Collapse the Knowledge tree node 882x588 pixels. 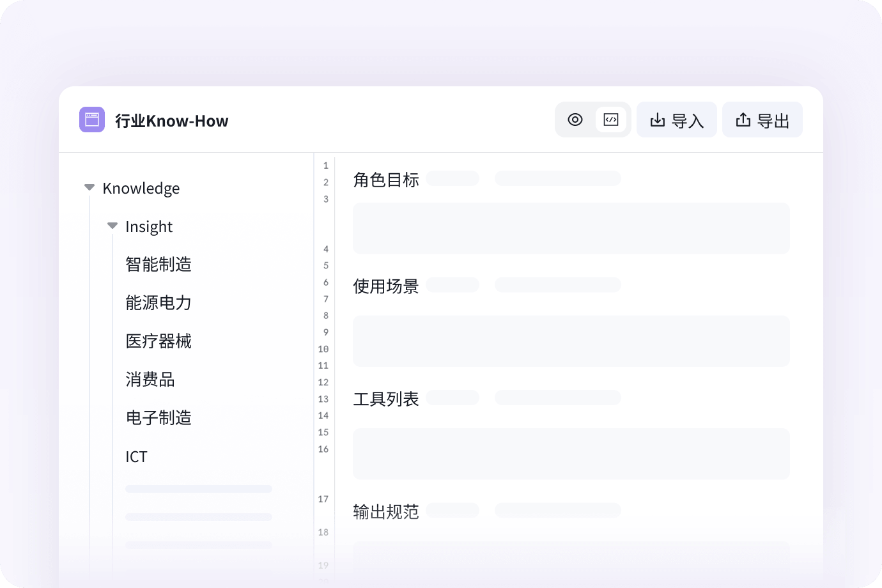click(x=89, y=187)
